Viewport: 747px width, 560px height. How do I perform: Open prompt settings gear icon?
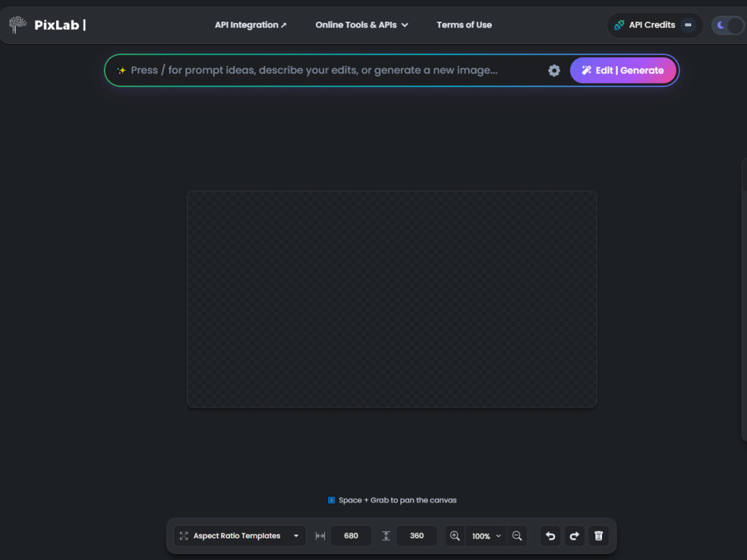[x=554, y=70]
